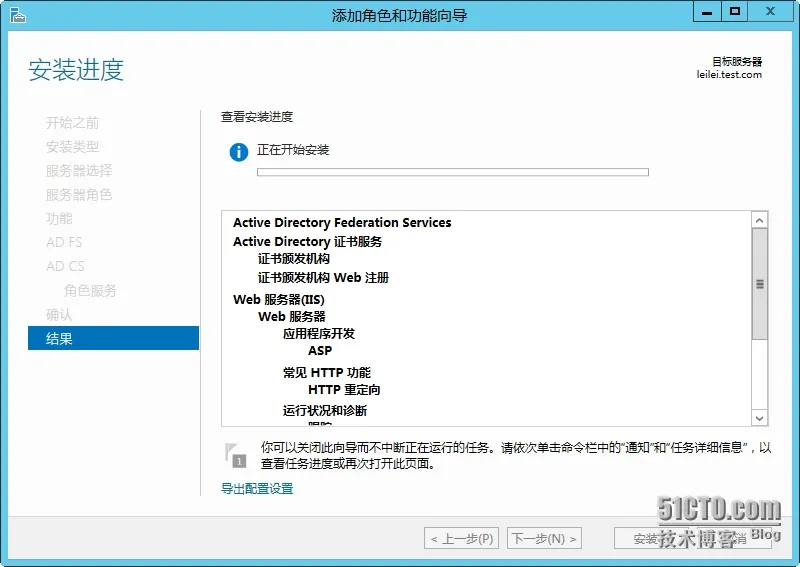Select the 安装类型 step
This screenshot has height=567, width=800.
[72, 147]
